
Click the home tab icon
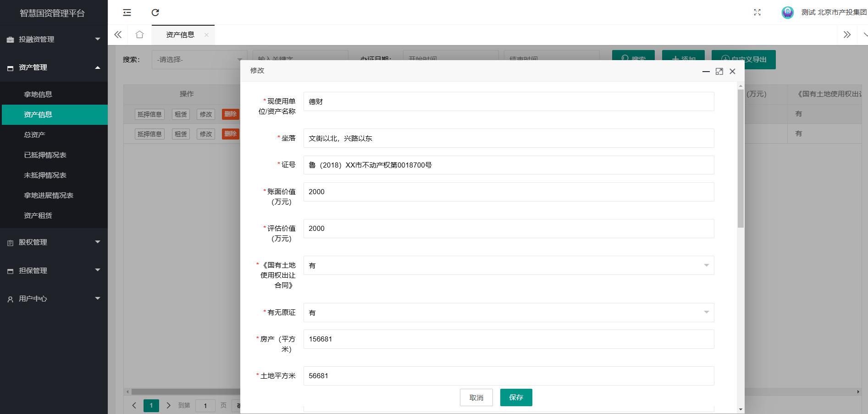[140, 35]
